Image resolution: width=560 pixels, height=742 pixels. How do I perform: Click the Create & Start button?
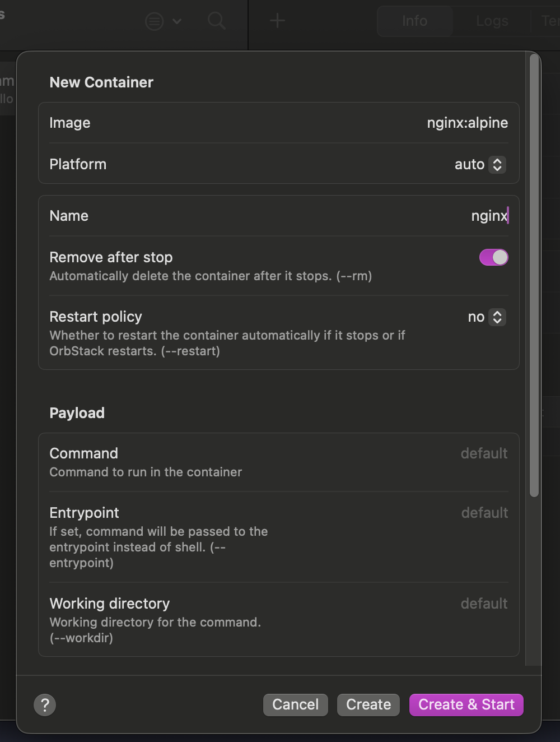466,704
